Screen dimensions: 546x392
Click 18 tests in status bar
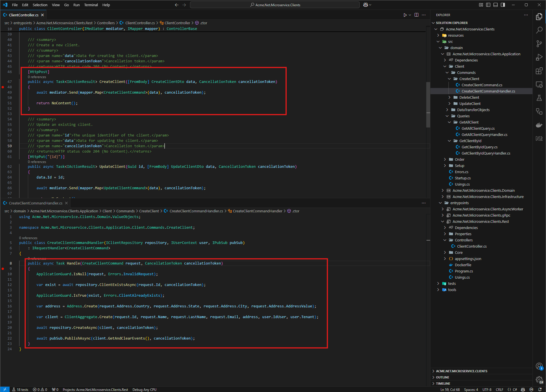[x=20, y=389]
